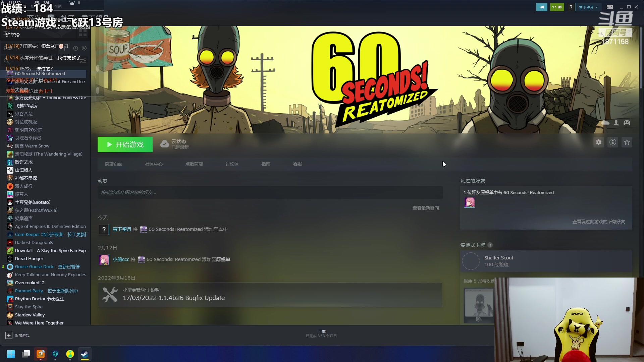
Task: Select Dread Hunger in game list
Action: 29,258
